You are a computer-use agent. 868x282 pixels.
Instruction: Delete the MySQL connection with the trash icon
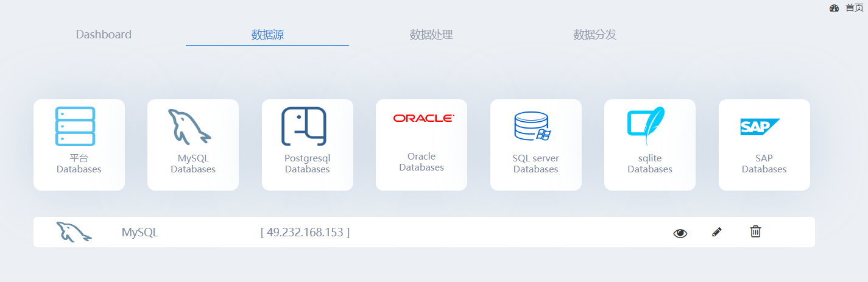point(755,231)
